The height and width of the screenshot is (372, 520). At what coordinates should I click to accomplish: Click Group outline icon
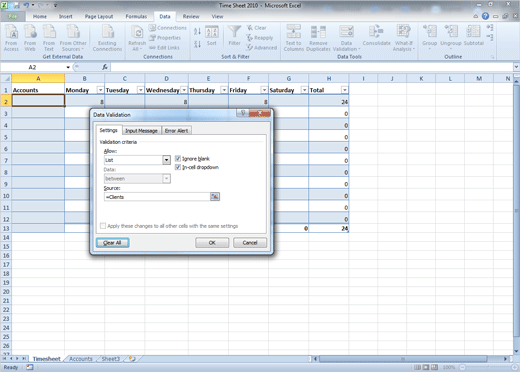coord(429,37)
